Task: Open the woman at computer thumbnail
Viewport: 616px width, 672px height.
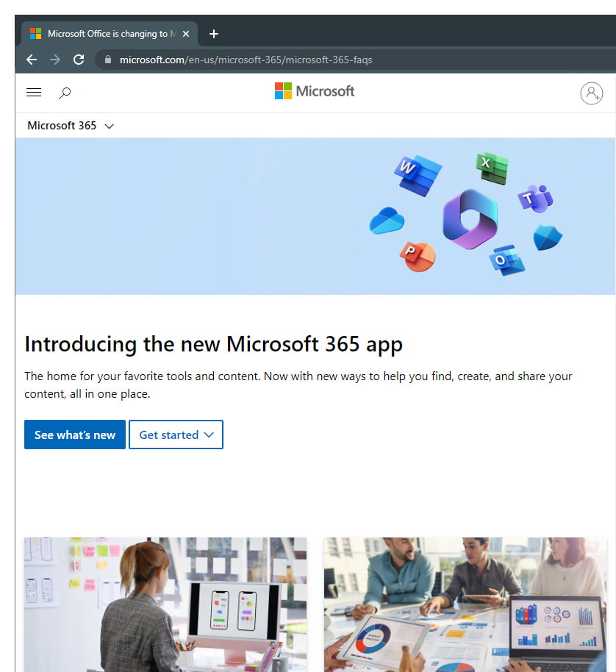Action: [x=165, y=604]
